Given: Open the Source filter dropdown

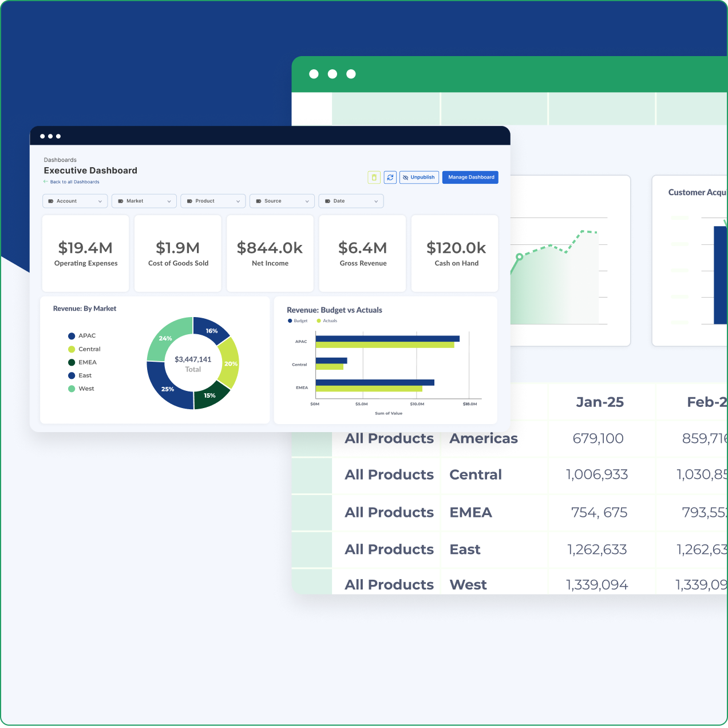Looking at the screenshot, I should [x=282, y=201].
